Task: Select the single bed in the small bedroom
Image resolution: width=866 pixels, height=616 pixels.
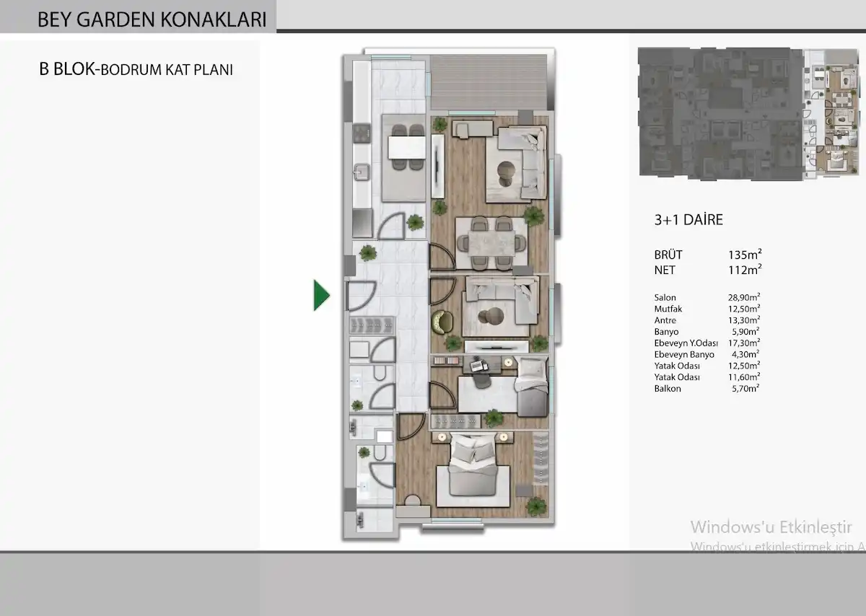Action: point(532,386)
